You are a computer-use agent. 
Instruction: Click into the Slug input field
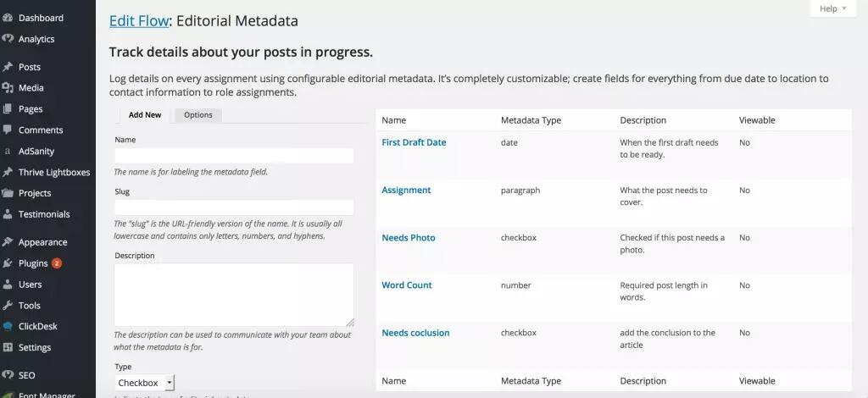[234, 207]
